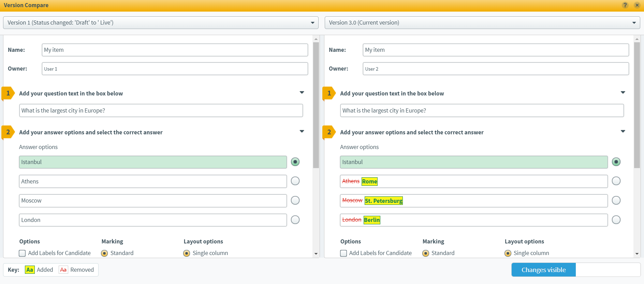Open Version 3.0 (Current version) dropdown
This screenshot has height=284, width=644.
click(x=482, y=23)
